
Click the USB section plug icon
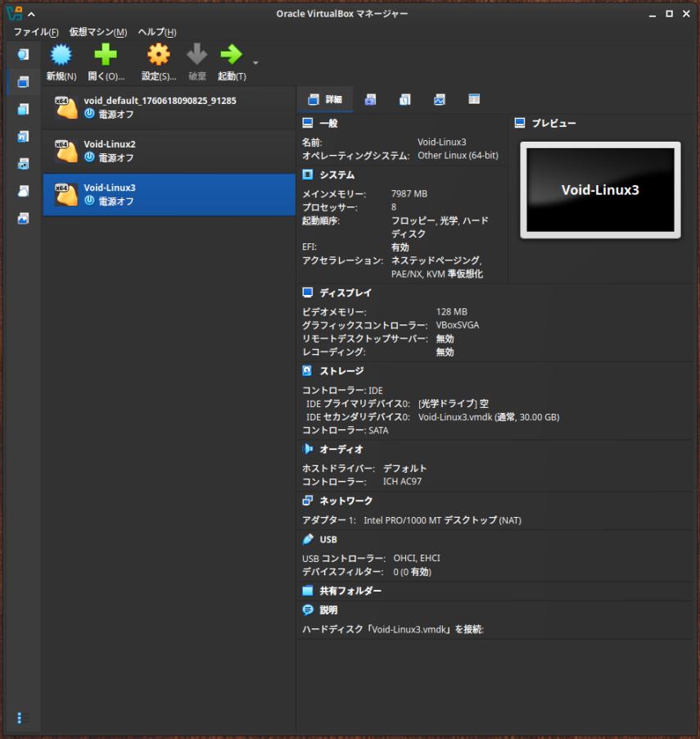pyautogui.click(x=308, y=539)
